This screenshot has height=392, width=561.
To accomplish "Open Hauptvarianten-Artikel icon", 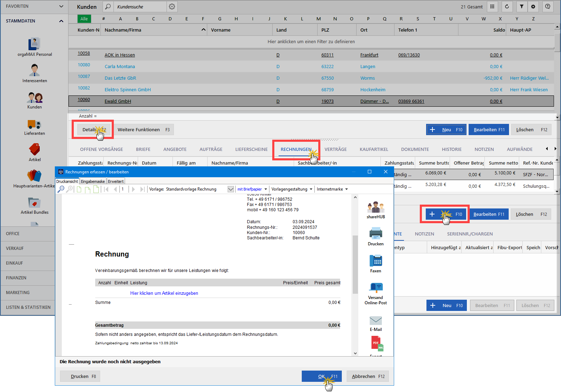I will click(34, 179).
